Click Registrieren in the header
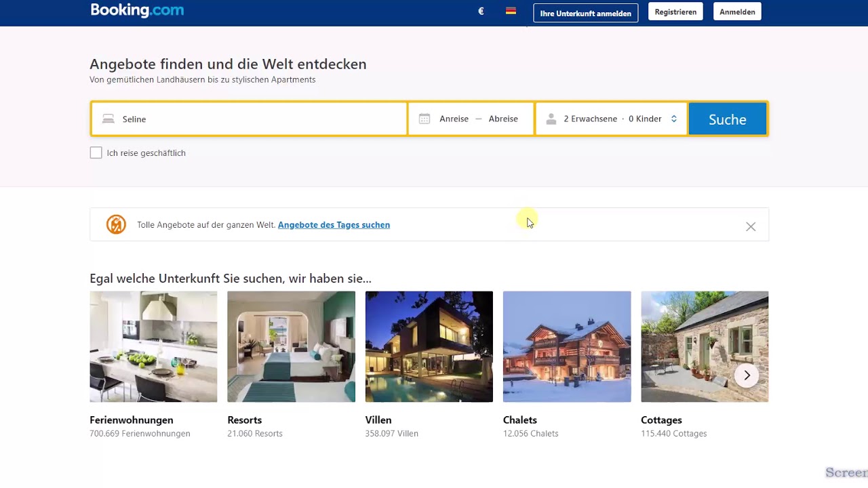The height and width of the screenshot is (488, 868). (675, 12)
